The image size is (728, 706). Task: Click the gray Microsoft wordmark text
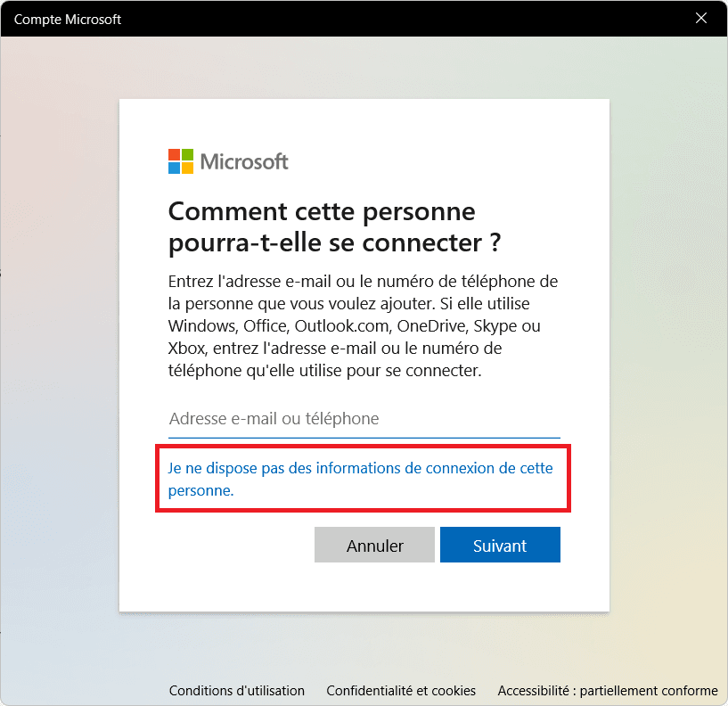(x=244, y=161)
